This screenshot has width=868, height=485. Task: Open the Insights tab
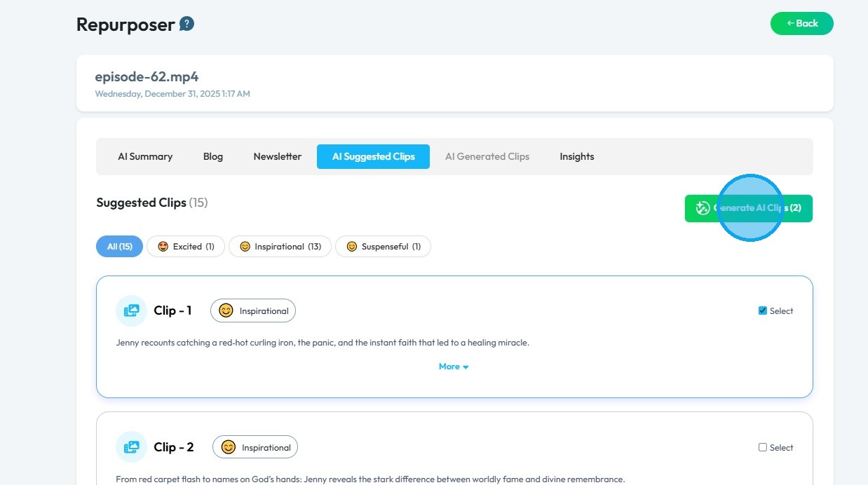[x=576, y=156]
